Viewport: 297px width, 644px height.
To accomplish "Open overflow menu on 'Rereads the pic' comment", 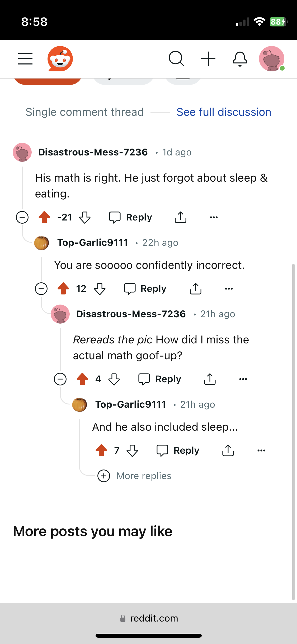I will [243, 379].
